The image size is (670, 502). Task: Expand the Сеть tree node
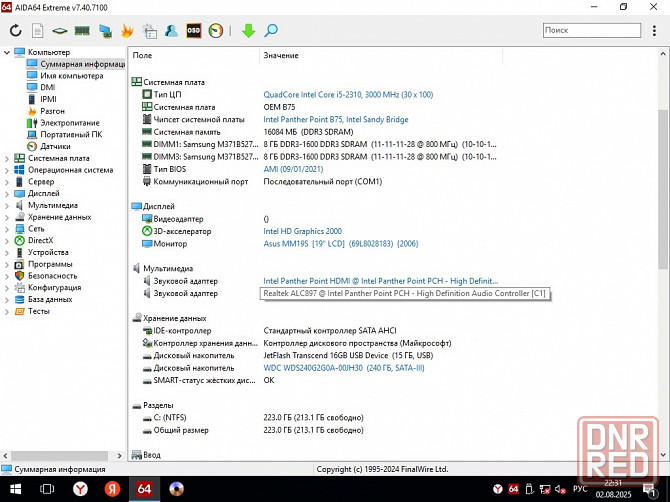pos(6,229)
